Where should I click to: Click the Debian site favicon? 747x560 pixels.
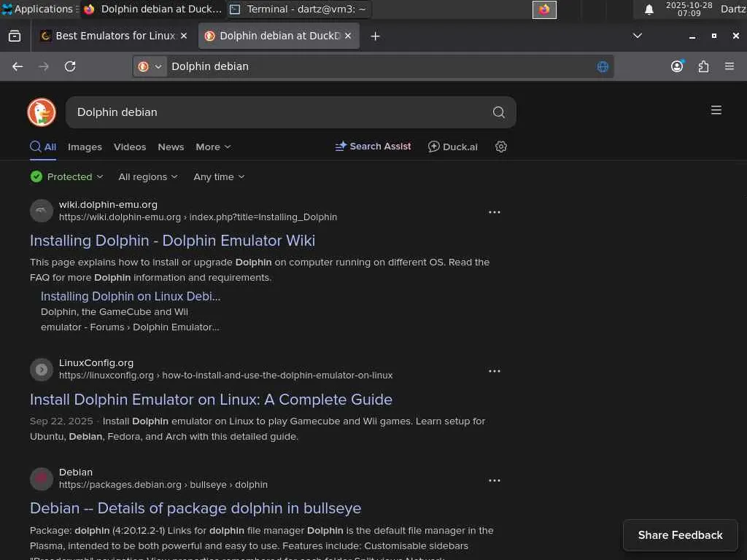(42, 478)
